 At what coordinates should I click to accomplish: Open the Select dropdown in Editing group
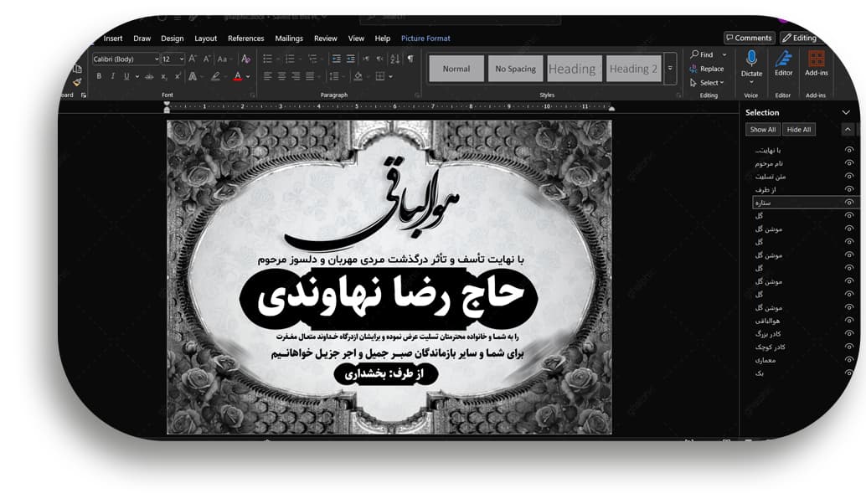coord(708,83)
